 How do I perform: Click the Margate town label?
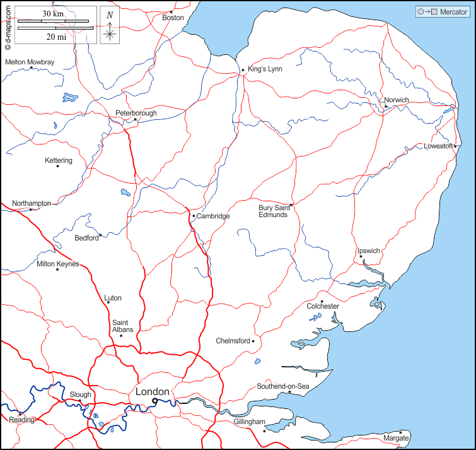396,438
